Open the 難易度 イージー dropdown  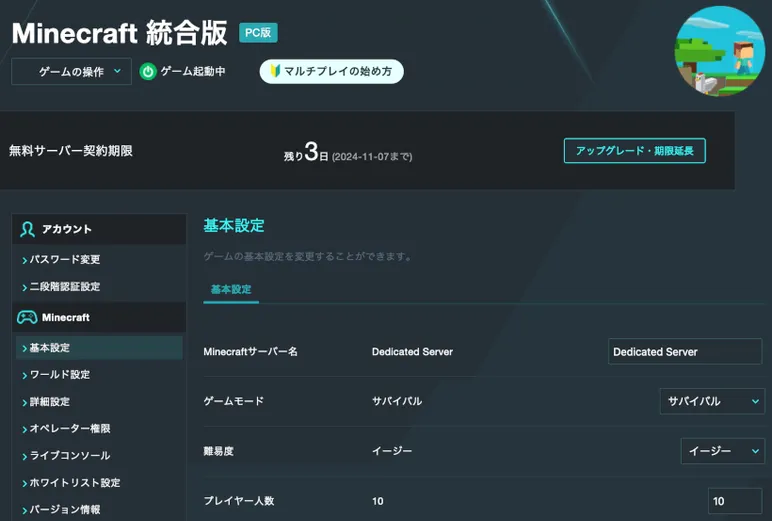pyautogui.click(x=722, y=451)
